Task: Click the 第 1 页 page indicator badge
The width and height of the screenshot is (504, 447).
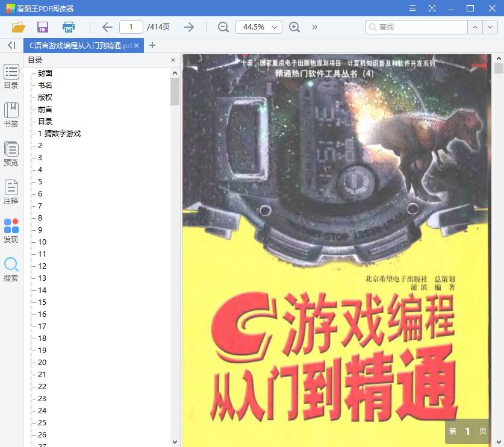Action: [468, 431]
